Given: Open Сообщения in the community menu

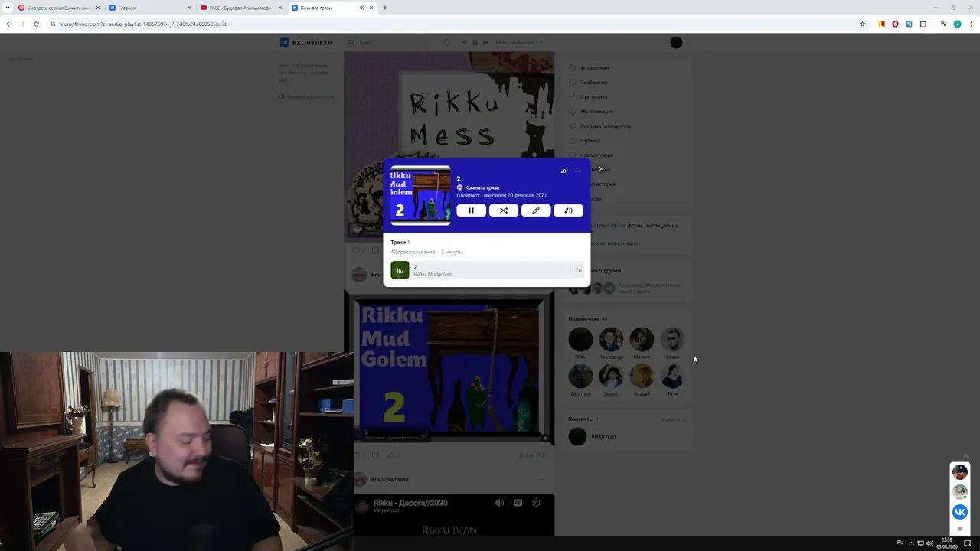Looking at the screenshot, I should click(x=593, y=83).
